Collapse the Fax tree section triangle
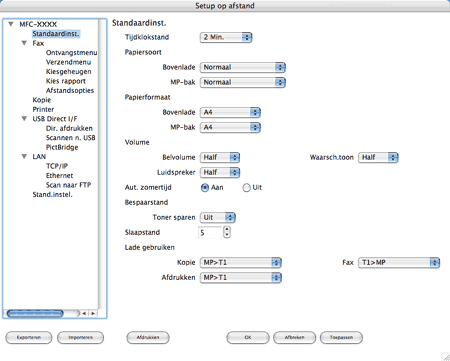Image resolution: width=450 pixels, height=361 pixels. pos(24,43)
